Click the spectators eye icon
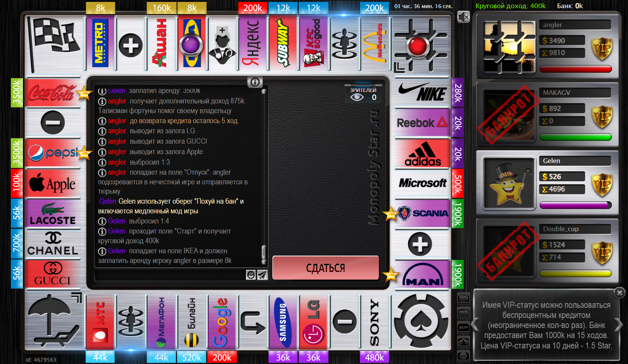 click(x=357, y=97)
